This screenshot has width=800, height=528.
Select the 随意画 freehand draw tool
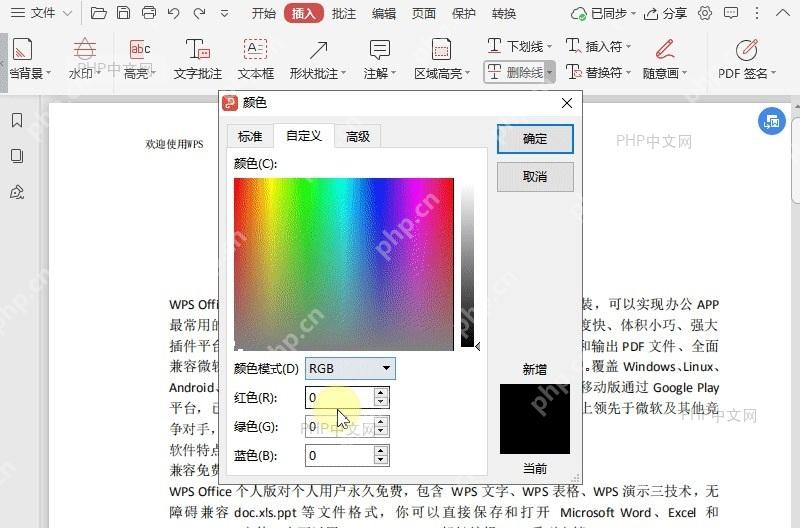click(x=665, y=59)
